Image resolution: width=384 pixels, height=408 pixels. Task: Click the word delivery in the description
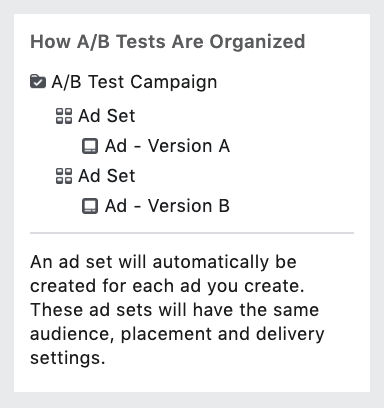(290, 334)
